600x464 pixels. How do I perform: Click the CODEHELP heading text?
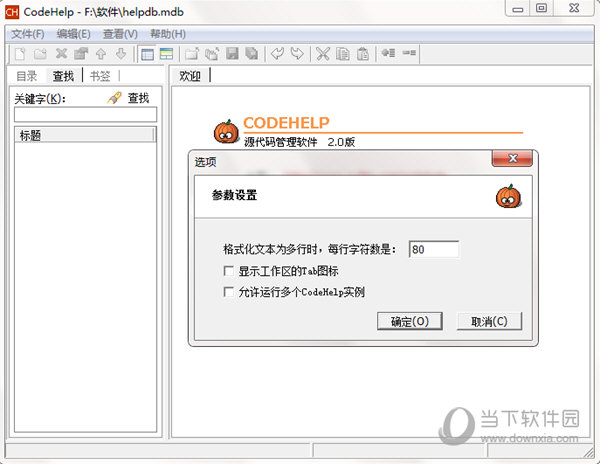(x=286, y=123)
